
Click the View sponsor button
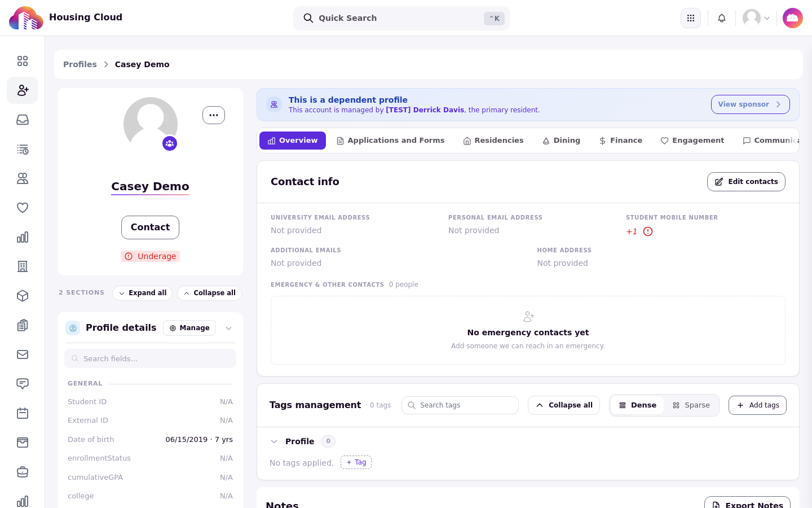(x=750, y=104)
